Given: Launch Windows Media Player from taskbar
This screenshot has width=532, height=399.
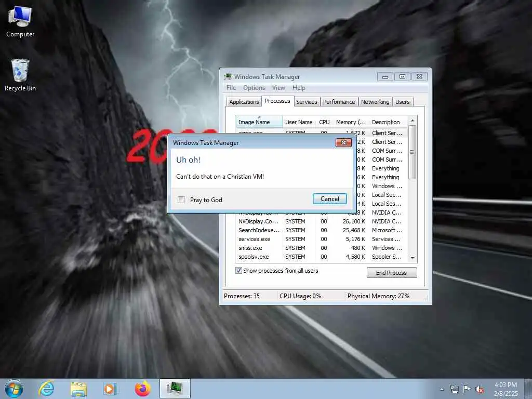Looking at the screenshot, I should point(110,389).
